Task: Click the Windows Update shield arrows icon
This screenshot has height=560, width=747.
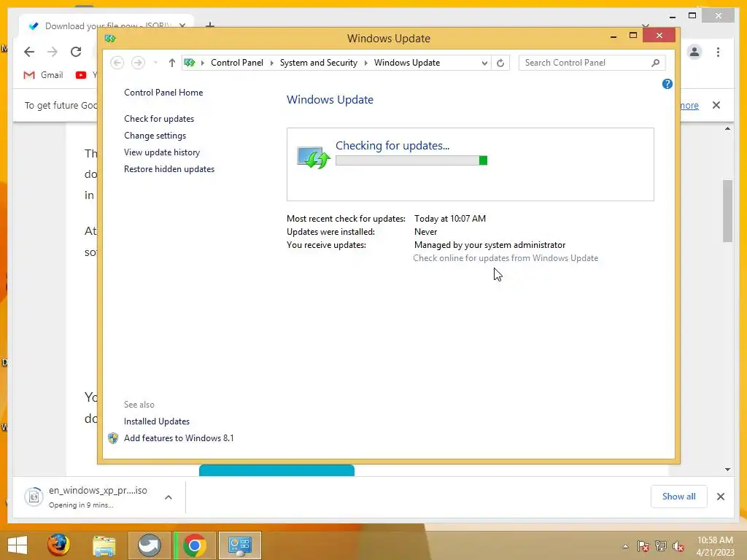Action: click(x=314, y=157)
